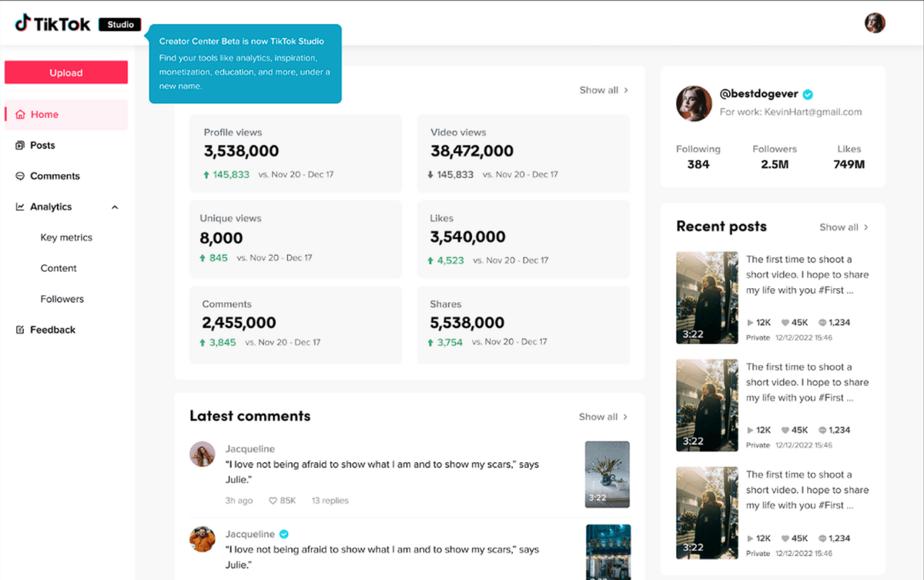
Task: Open video thumbnail beside first Jacqueline comment
Action: [x=608, y=474]
